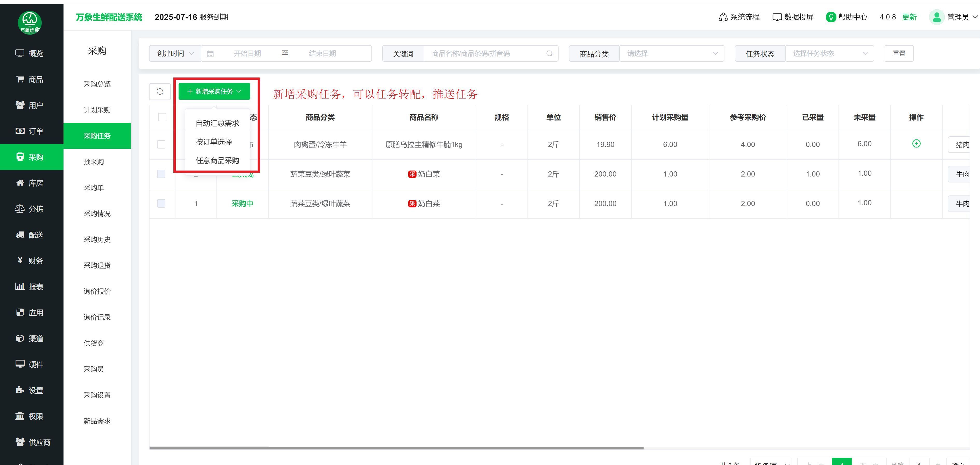Click 更新 link next to version
The image size is (980, 465).
click(x=909, y=17)
